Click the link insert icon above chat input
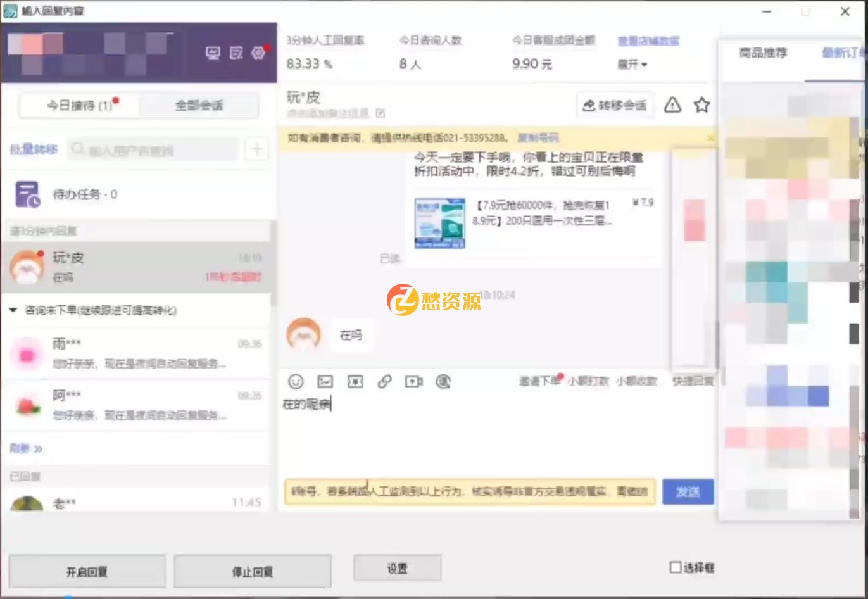Image resolution: width=868 pixels, height=599 pixels. click(384, 382)
